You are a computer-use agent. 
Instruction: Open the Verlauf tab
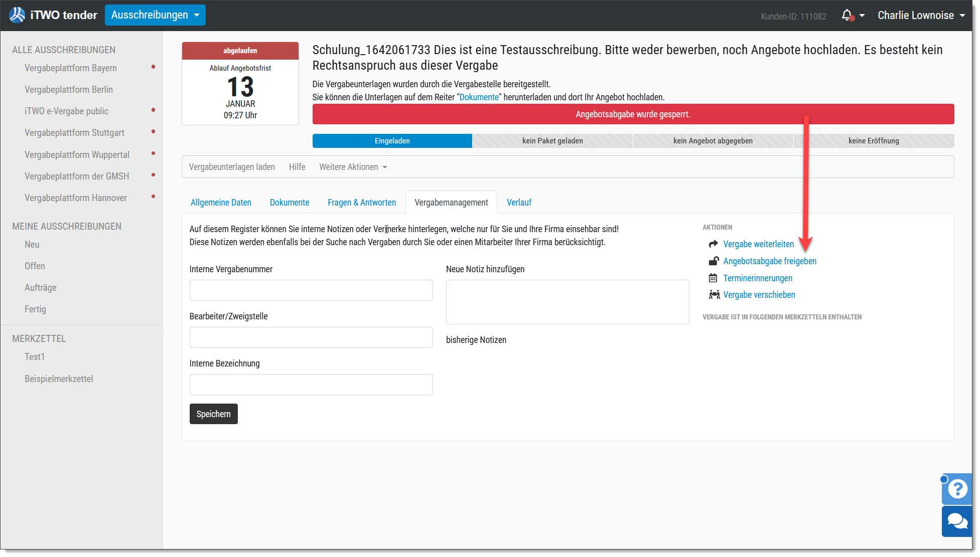point(519,203)
